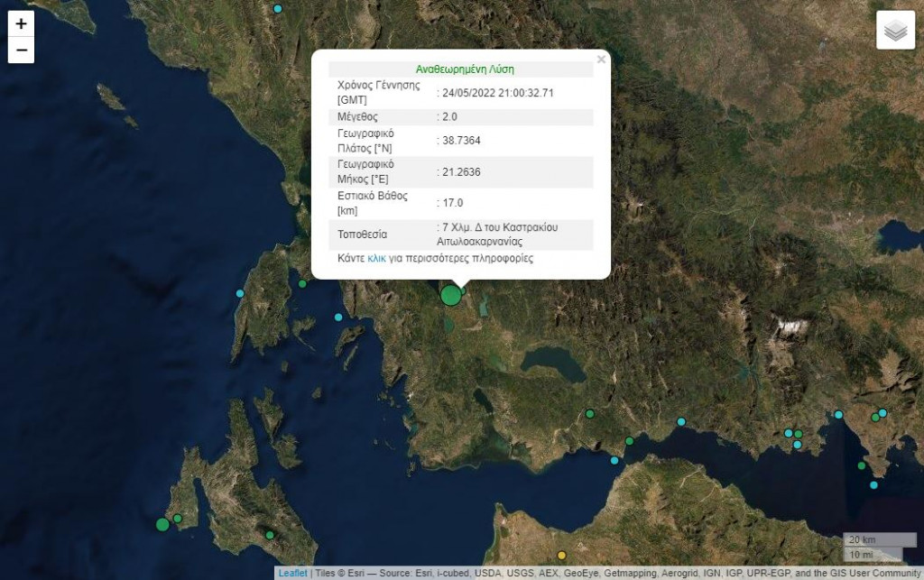Viewport: 924px width, 580px height.
Task: Open the map layers control
Action: click(894, 31)
